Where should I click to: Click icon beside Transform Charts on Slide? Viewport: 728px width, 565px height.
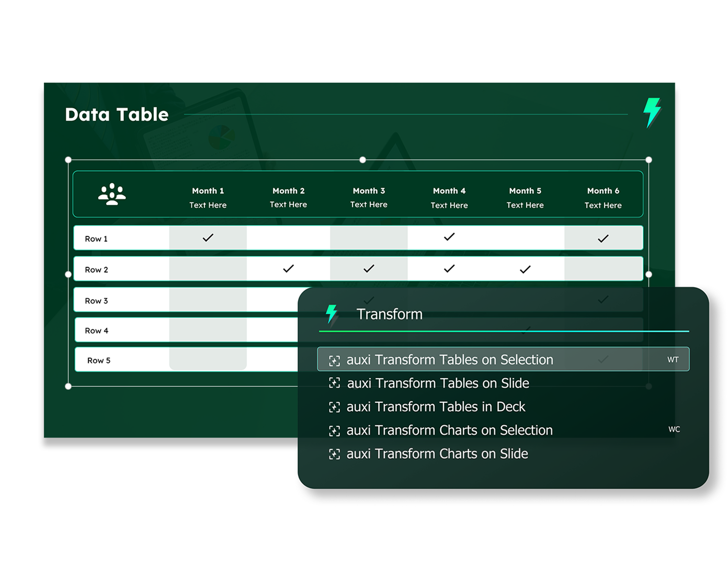click(x=334, y=454)
